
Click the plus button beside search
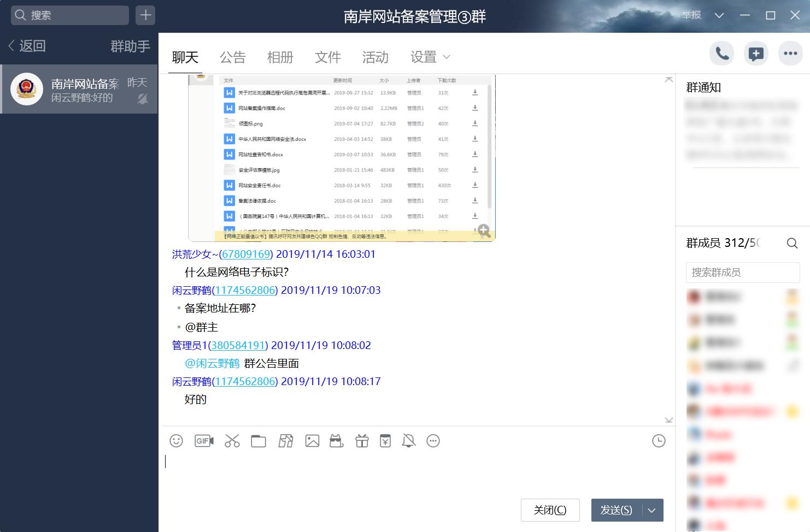[x=145, y=15]
